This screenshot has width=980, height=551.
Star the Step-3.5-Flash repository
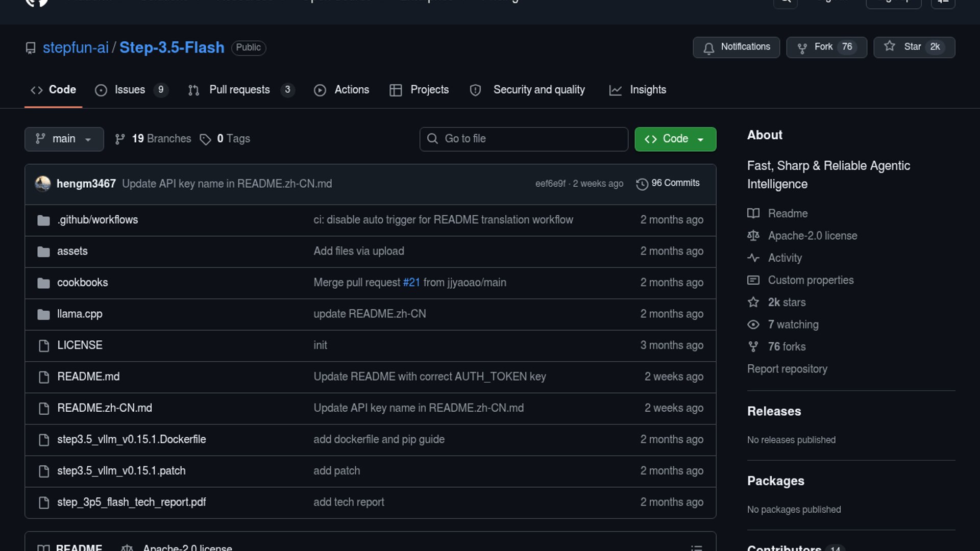coord(913,47)
